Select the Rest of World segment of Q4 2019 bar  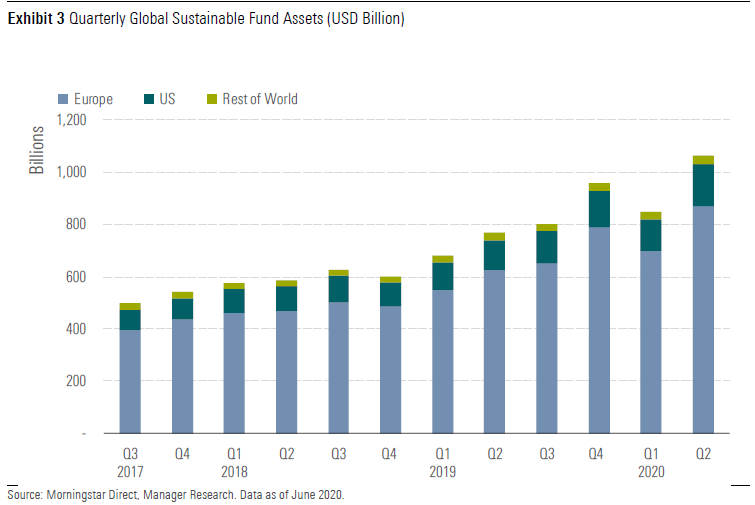coord(599,187)
